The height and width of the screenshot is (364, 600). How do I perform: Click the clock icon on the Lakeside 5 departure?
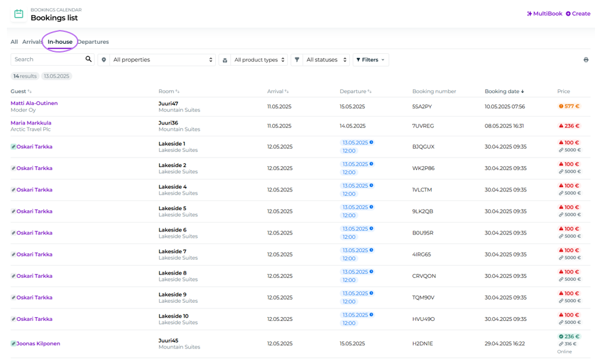372,207
